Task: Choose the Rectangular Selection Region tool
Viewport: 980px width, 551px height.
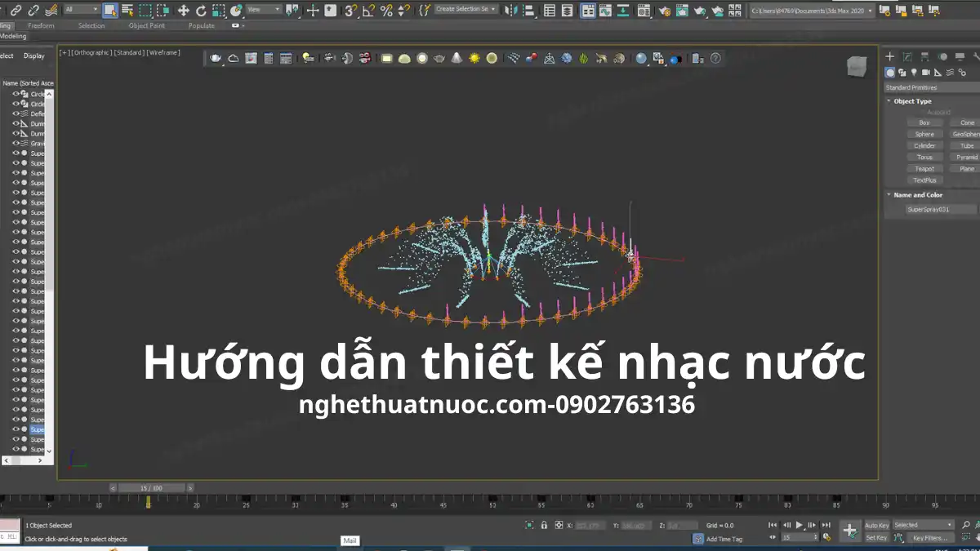Action: point(145,11)
